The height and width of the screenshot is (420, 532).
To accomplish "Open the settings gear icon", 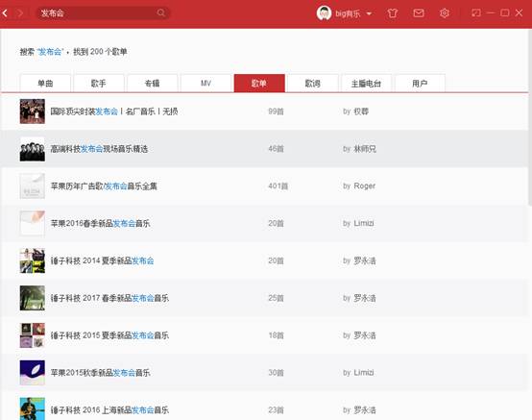I will (444, 13).
